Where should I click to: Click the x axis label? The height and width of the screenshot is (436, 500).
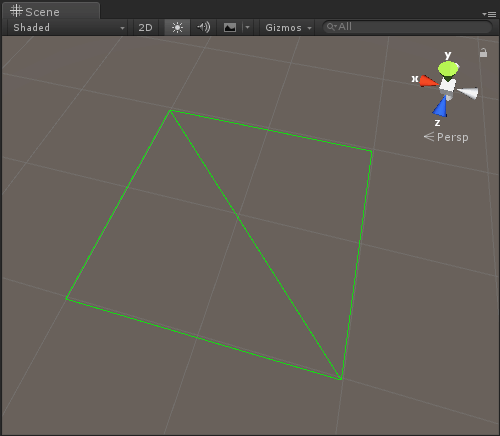(415, 79)
